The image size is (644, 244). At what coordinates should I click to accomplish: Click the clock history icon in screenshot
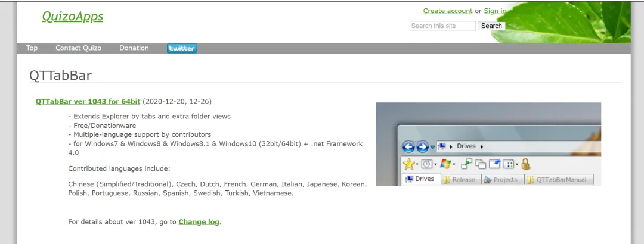427,164
